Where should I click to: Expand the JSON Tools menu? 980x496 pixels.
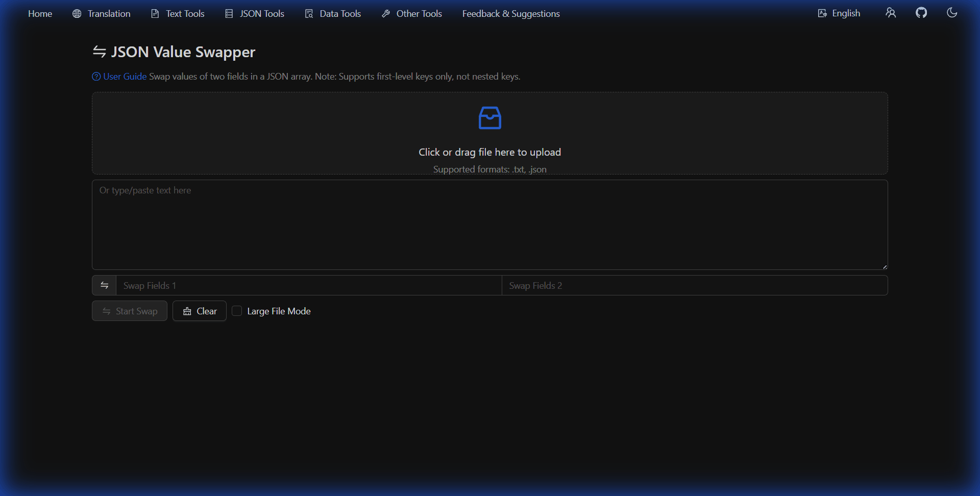pyautogui.click(x=255, y=14)
